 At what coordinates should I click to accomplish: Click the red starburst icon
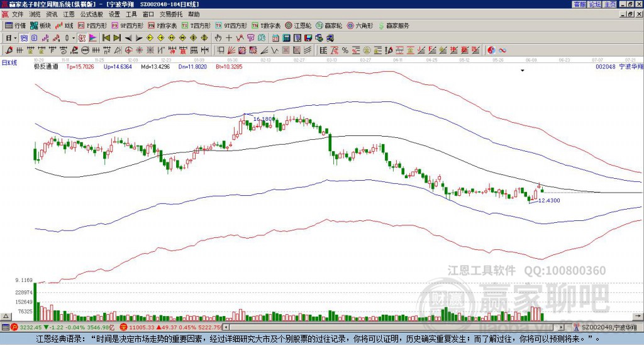point(139,50)
